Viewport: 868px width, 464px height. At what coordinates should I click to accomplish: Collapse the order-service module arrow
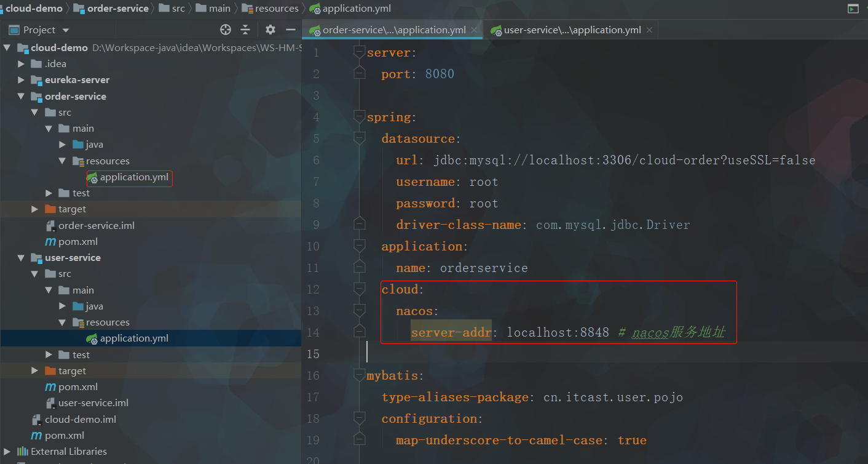click(x=22, y=97)
